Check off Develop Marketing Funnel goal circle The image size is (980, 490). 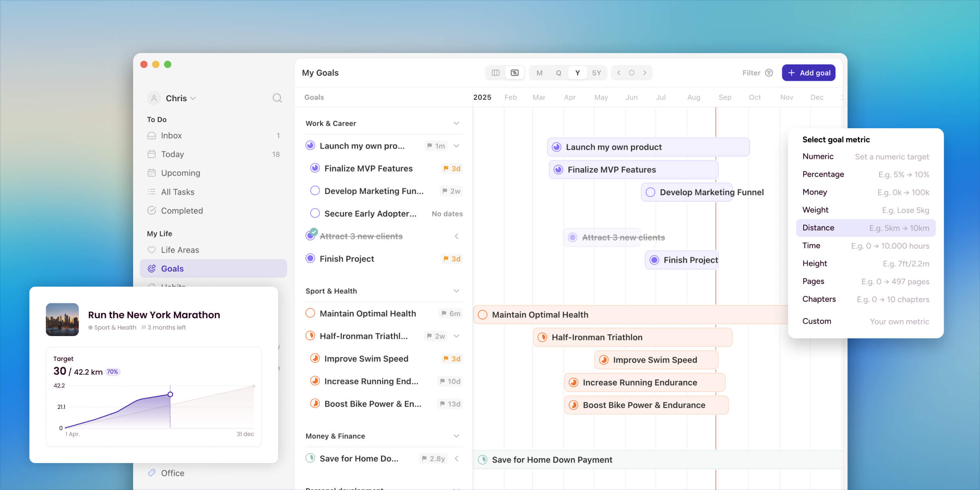click(x=315, y=191)
